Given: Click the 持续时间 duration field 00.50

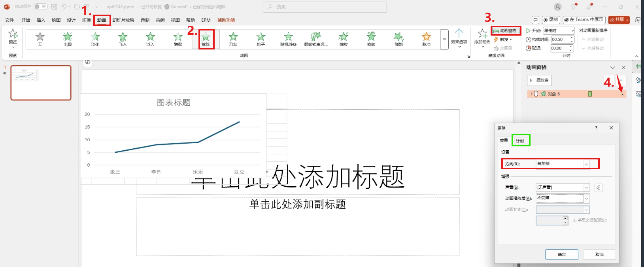Looking at the screenshot, I should 560,40.
